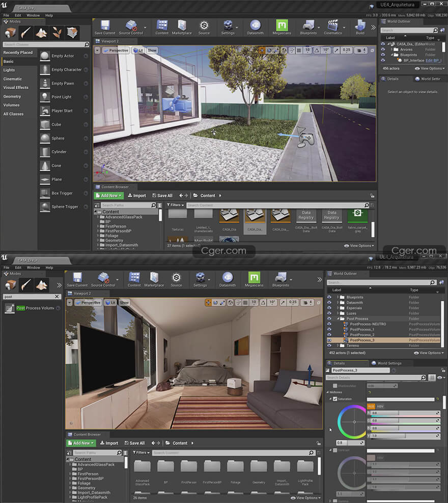Switch to World Settings tab beside PostProcess_3 details
This screenshot has width=448, height=503.
pos(388,363)
